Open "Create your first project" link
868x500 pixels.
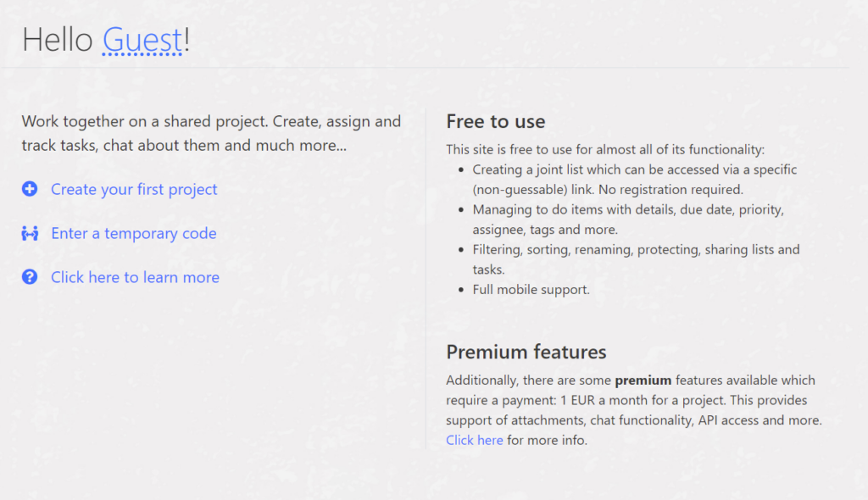[134, 189]
